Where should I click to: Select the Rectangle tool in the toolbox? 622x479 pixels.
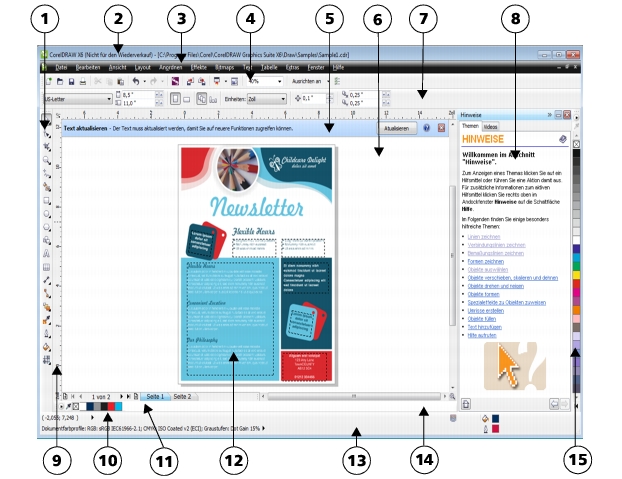[x=47, y=200]
